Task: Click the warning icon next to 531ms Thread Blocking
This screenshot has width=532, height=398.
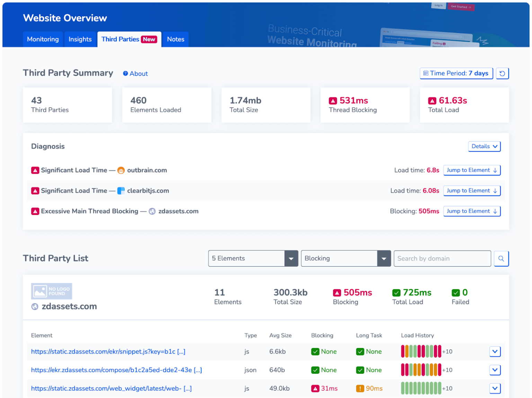Action: click(x=334, y=101)
